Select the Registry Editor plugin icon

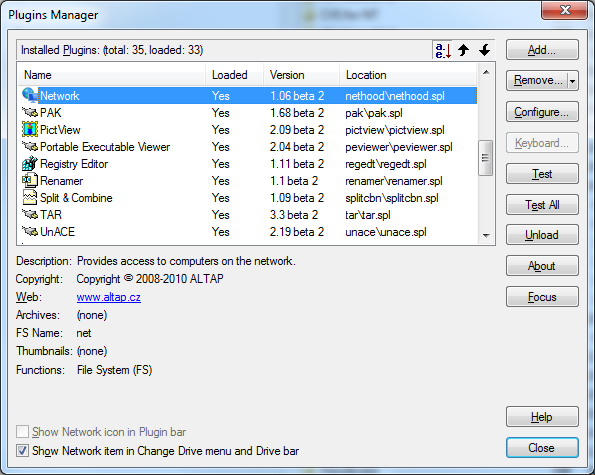(30, 164)
